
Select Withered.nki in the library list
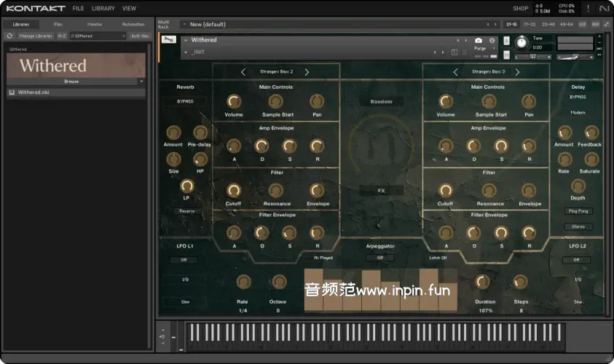click(x=34, y=92)
